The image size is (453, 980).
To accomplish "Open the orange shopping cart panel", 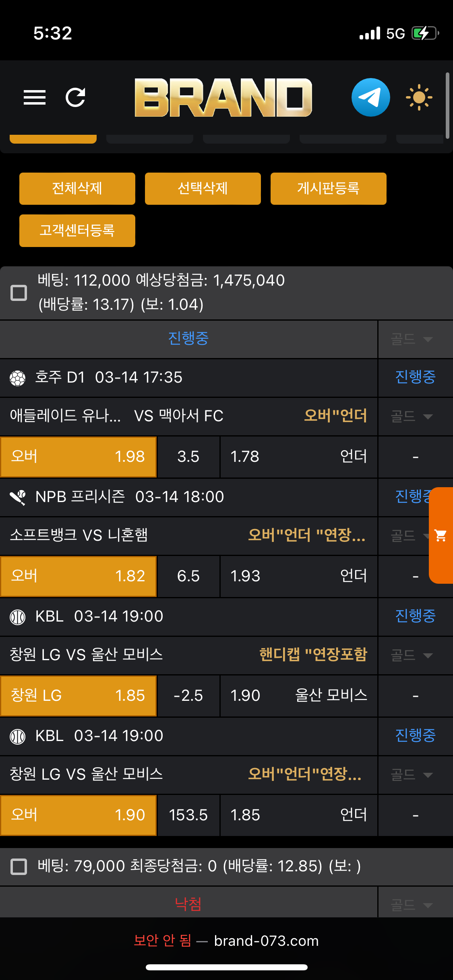I will [441, 535].
